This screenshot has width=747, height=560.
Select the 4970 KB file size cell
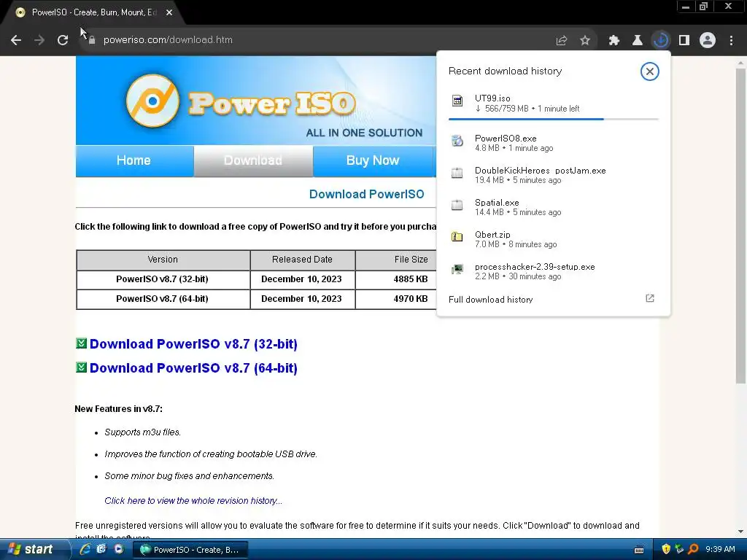coord(396,299)
